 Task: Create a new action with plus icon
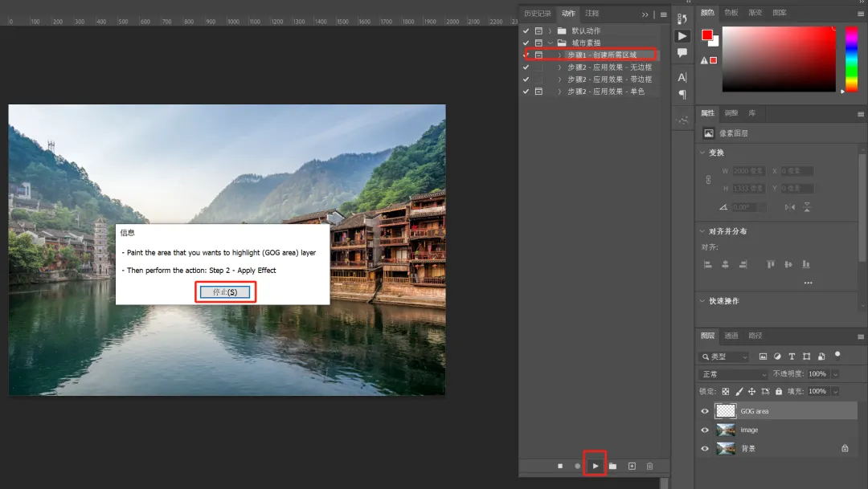632,467
